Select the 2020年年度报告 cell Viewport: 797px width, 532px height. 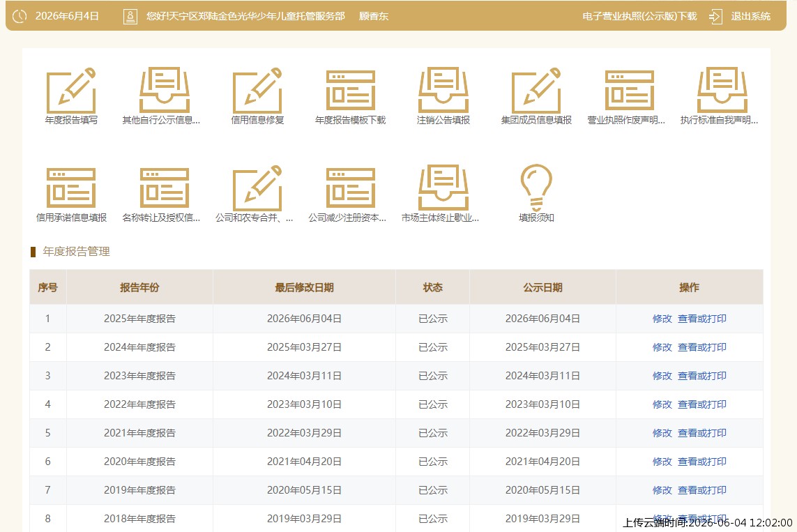tap(139, 462)
